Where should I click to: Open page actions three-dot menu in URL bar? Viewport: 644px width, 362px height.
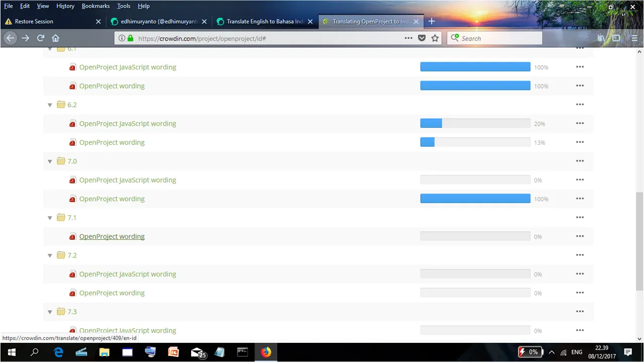[x=409, y=38]
